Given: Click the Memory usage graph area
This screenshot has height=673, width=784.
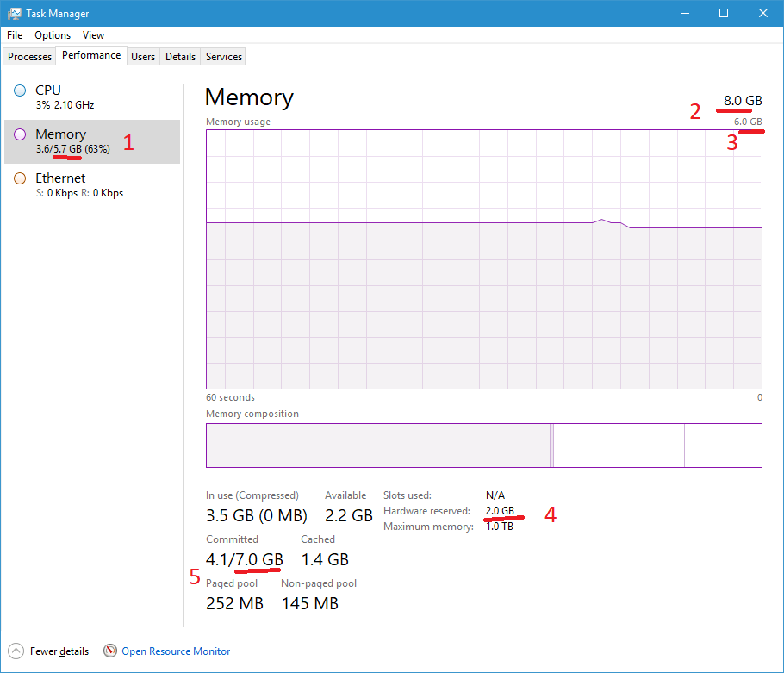Looking at the screenshot, I should click(482, 259).
